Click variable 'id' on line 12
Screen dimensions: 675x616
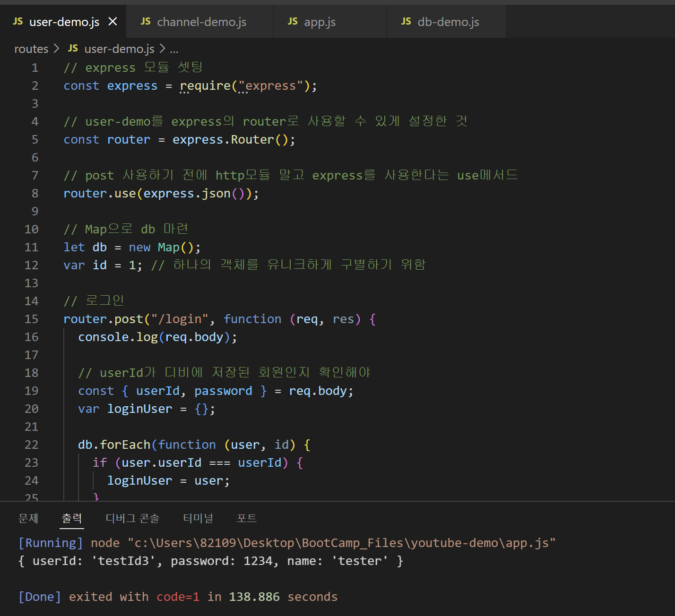(x=100, y=265)
